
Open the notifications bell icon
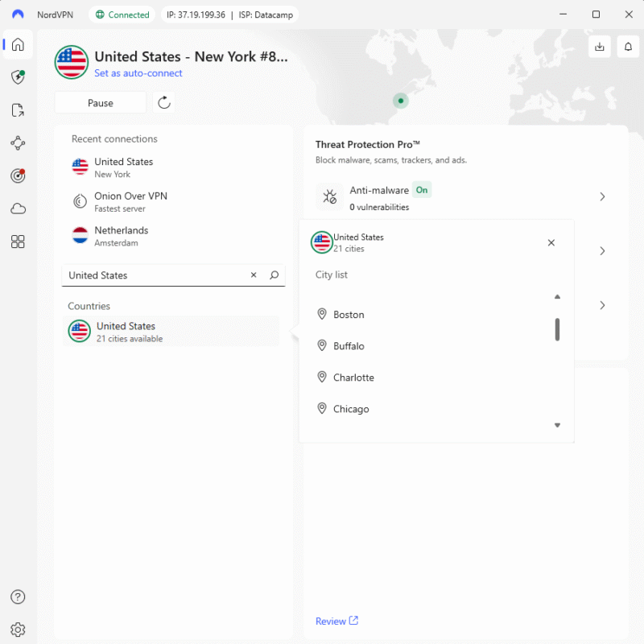click(x=628, y=47)
